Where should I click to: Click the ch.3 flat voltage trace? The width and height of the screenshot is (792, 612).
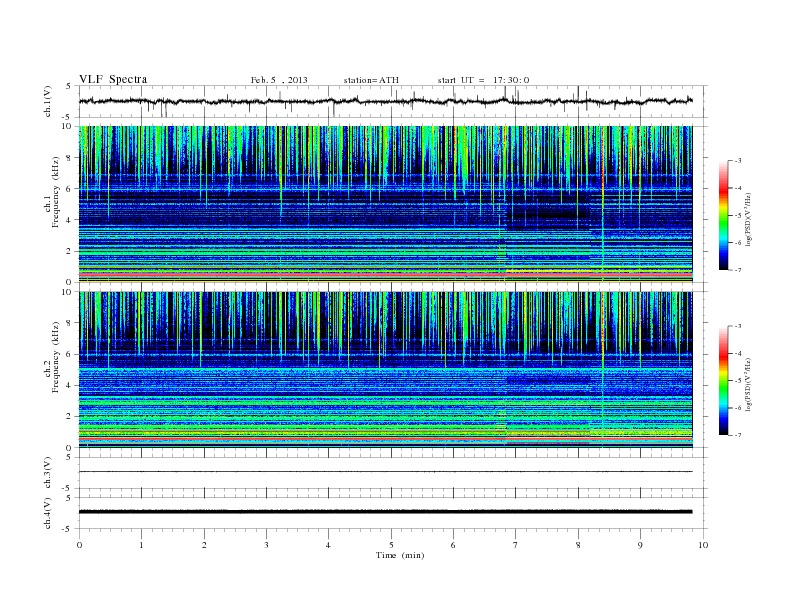(386, 472)
